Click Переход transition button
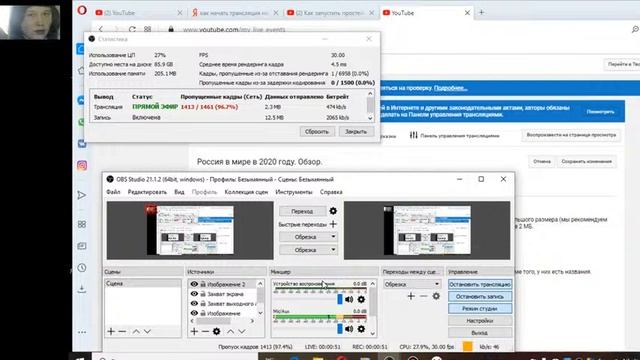The width and height of the screenshot is (640, 360). pos(302,211)
